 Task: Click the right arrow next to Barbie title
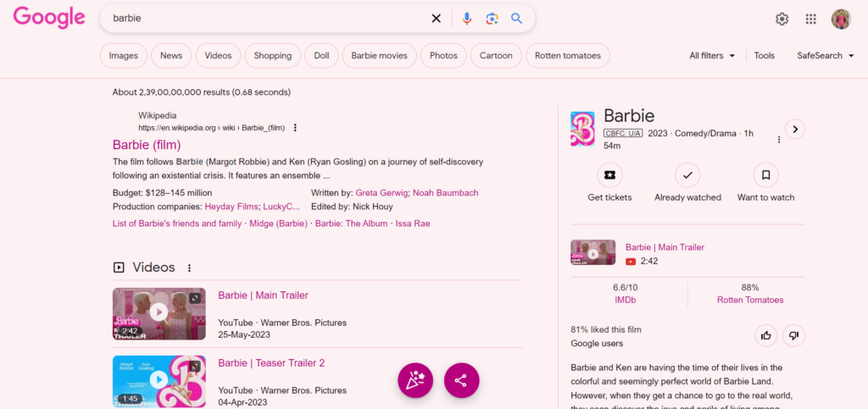click(x=795, y=130)
